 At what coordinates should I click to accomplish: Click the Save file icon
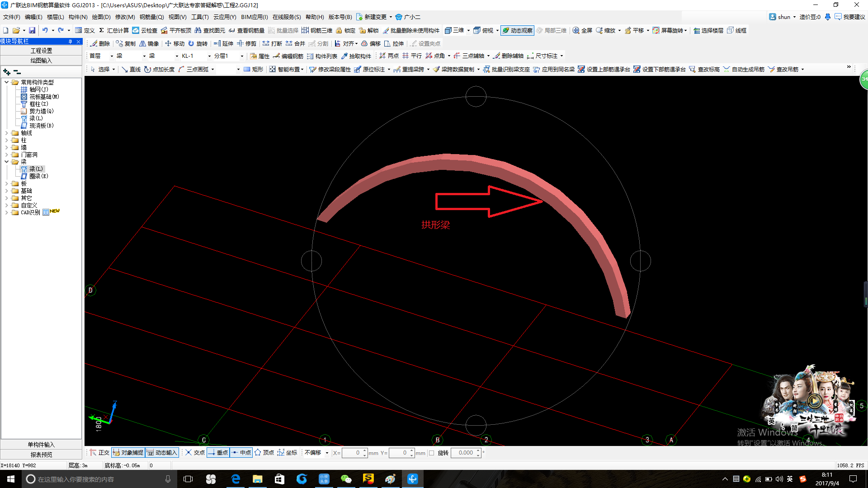click(32, 30)
